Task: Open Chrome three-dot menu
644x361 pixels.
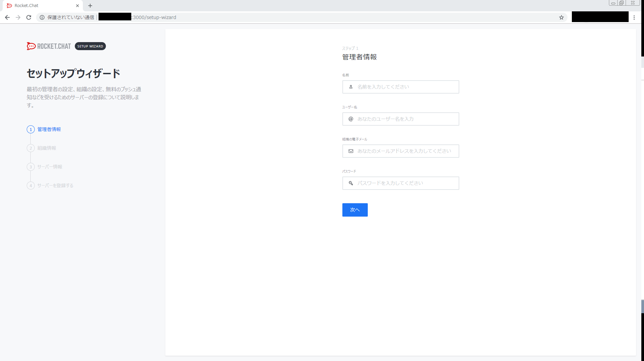Action: 634,17
